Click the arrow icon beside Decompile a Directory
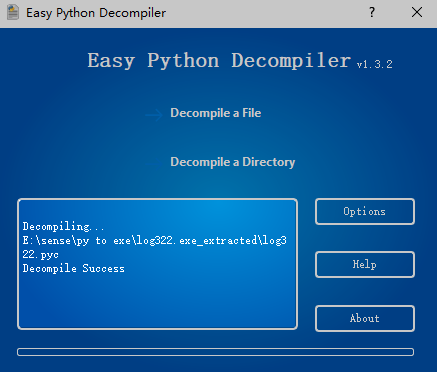The height and width of the screenshot is (372, 437). coord(154,163)
